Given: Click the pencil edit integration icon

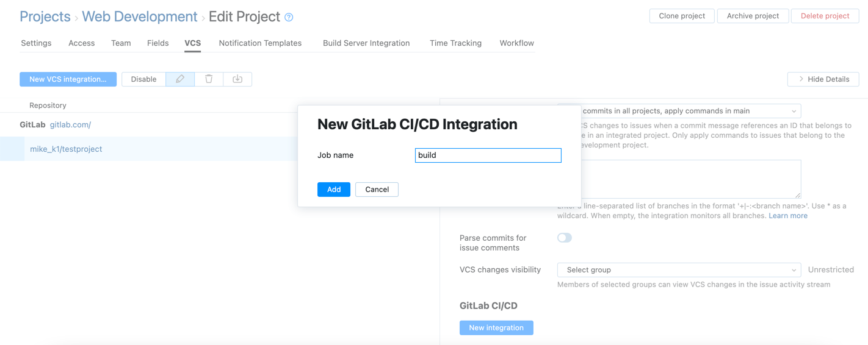Looking at the screenshot, I should coord(180,79).
